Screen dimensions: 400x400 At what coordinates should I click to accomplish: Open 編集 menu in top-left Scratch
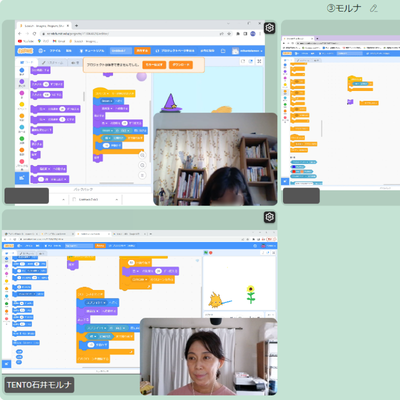[69, 51]
